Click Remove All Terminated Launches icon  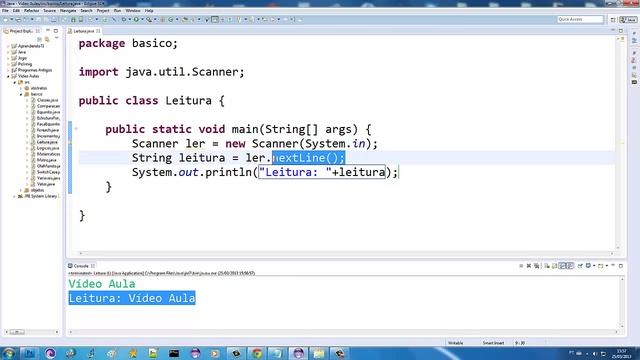point(536,266)
